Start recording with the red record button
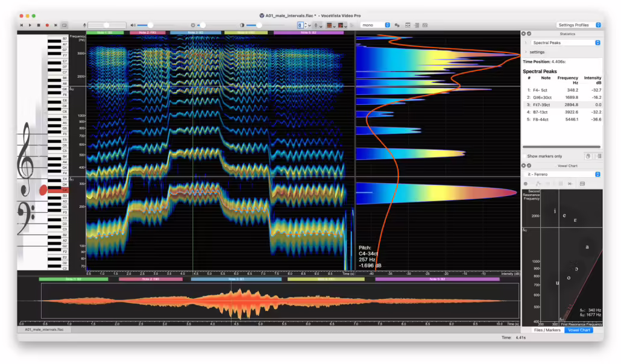The image size is (621, 364). [x=47, y=25]
